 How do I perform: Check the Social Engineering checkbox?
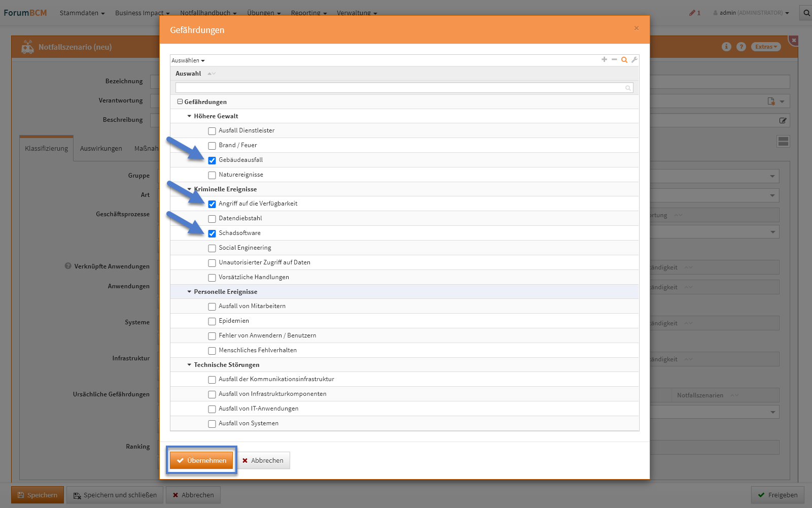click(x=212, y=248)
